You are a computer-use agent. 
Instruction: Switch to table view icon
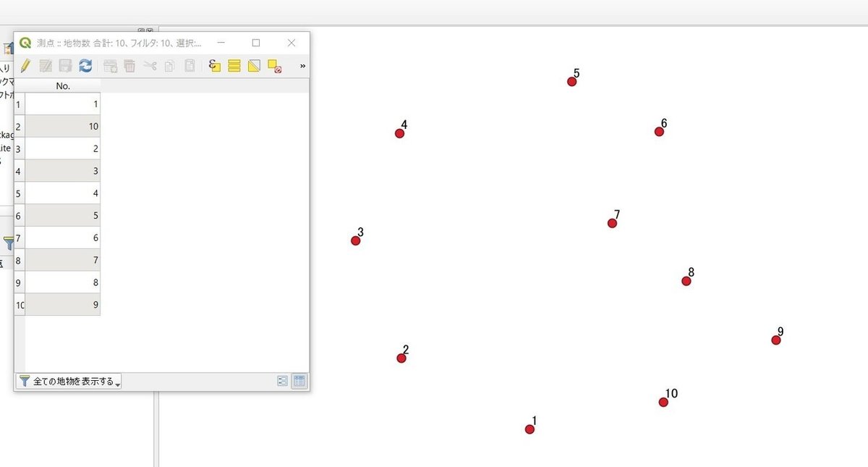click(299, 381)
